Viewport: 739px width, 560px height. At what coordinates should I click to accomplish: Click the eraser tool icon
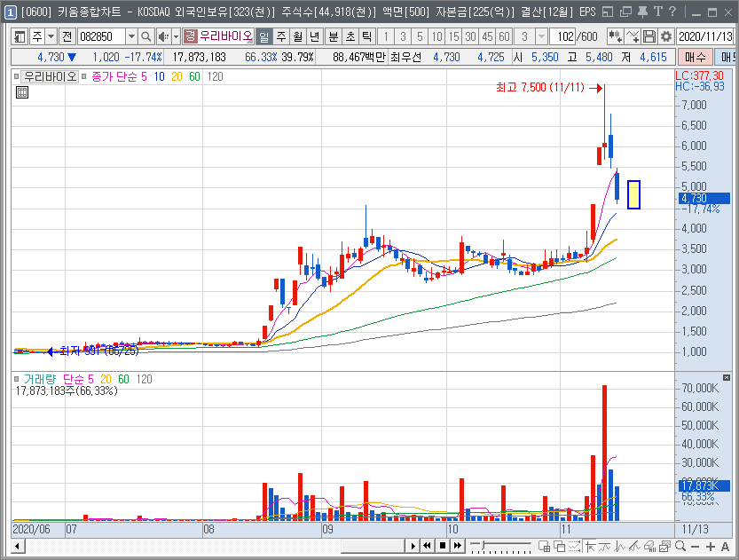pyautogui.click(x=649, y=547)
